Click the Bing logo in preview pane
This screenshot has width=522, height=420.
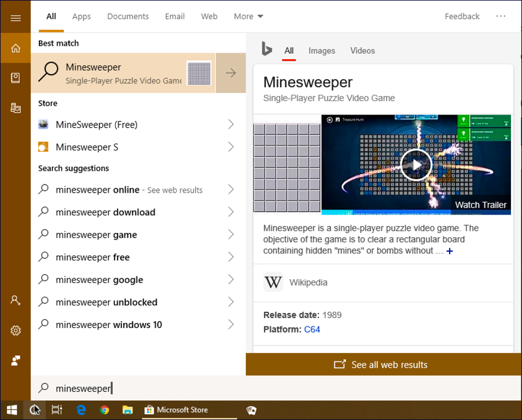click(x=267, y=49)
